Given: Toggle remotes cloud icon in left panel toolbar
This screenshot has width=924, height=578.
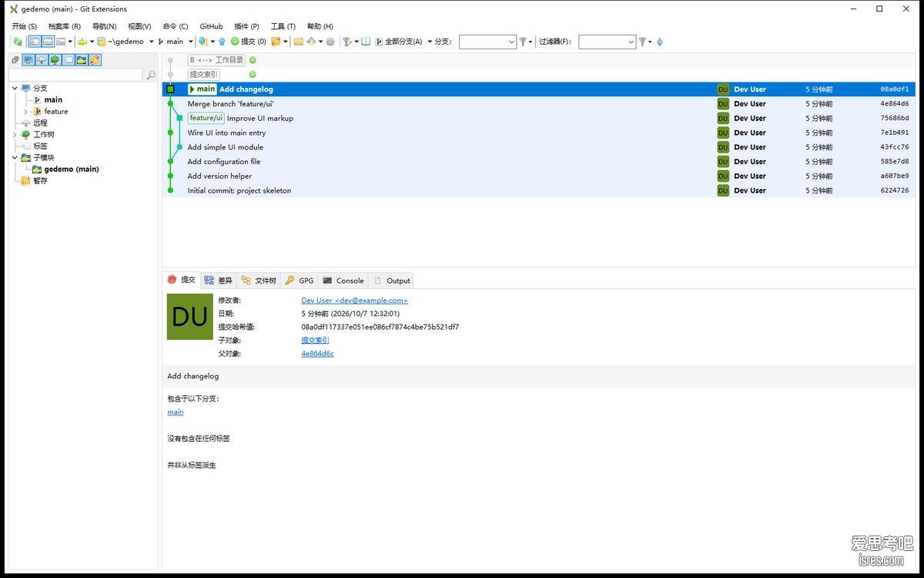Looking at the screenshot, I should [42, 59].
